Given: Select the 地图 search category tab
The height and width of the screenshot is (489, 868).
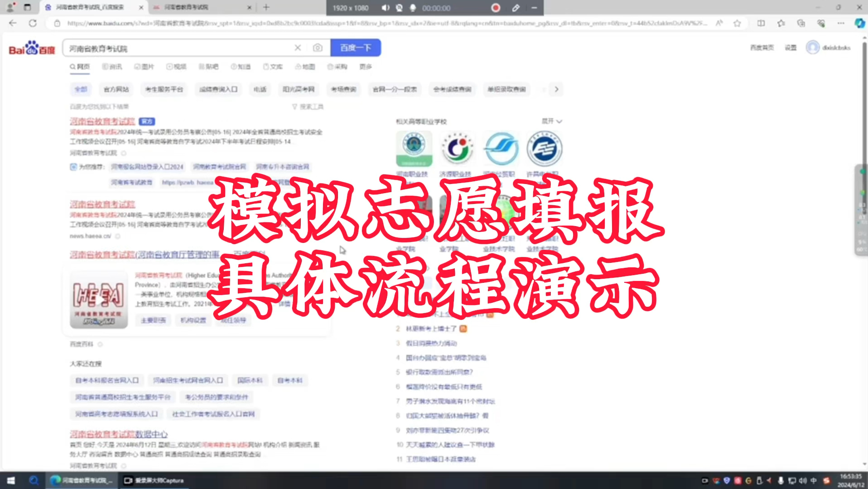Looking at the screenshot, I should pos(305,67).
